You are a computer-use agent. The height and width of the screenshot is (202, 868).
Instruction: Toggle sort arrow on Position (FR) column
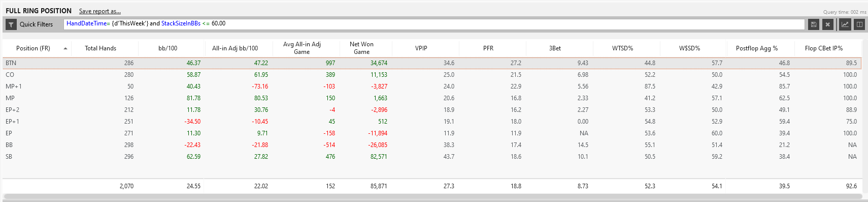[65, 48]
